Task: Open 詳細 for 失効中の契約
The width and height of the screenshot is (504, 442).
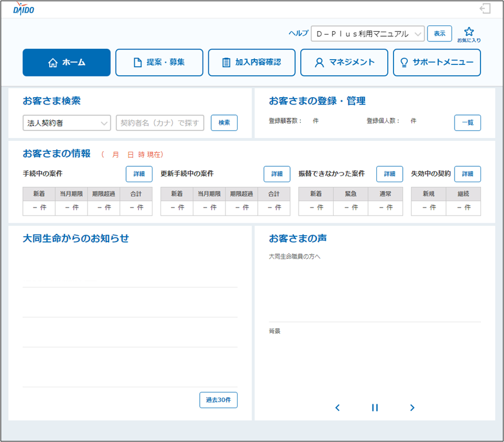Action: (467, 174)
